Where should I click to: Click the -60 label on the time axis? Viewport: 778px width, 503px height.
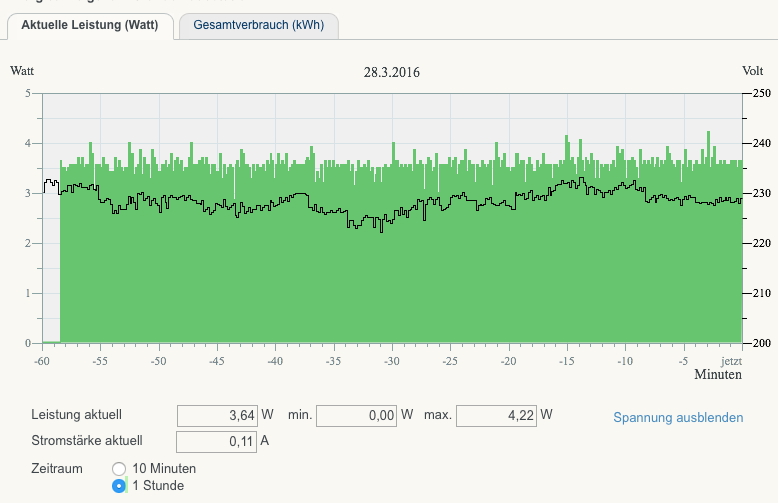click(x=42, y=360)
